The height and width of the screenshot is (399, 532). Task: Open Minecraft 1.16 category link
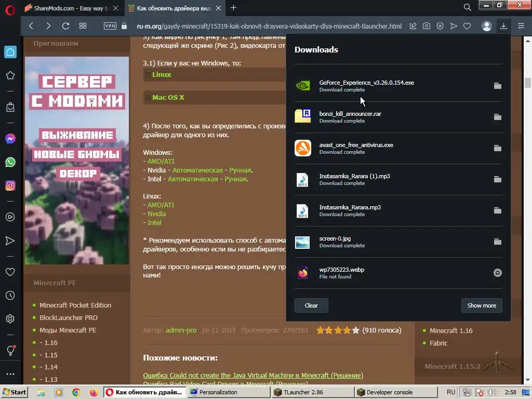[x=451, y=330]
